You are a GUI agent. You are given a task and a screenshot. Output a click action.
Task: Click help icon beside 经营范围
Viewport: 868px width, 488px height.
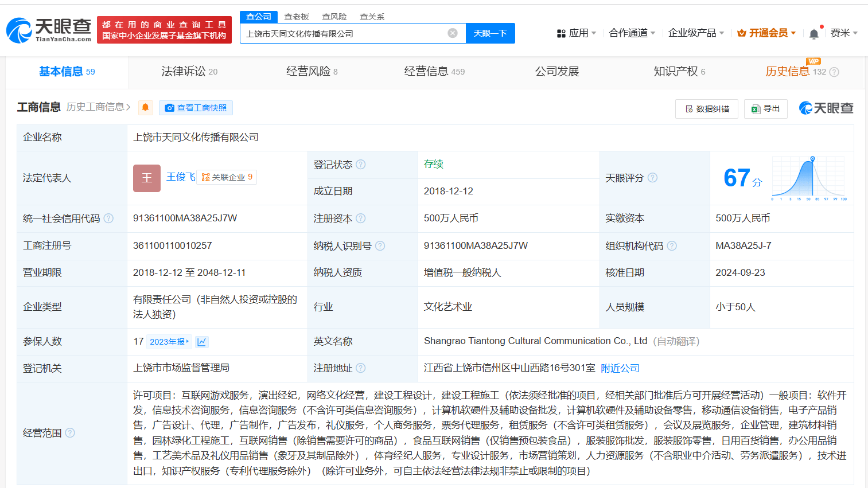pyautogui.click(x=70, y=432)
